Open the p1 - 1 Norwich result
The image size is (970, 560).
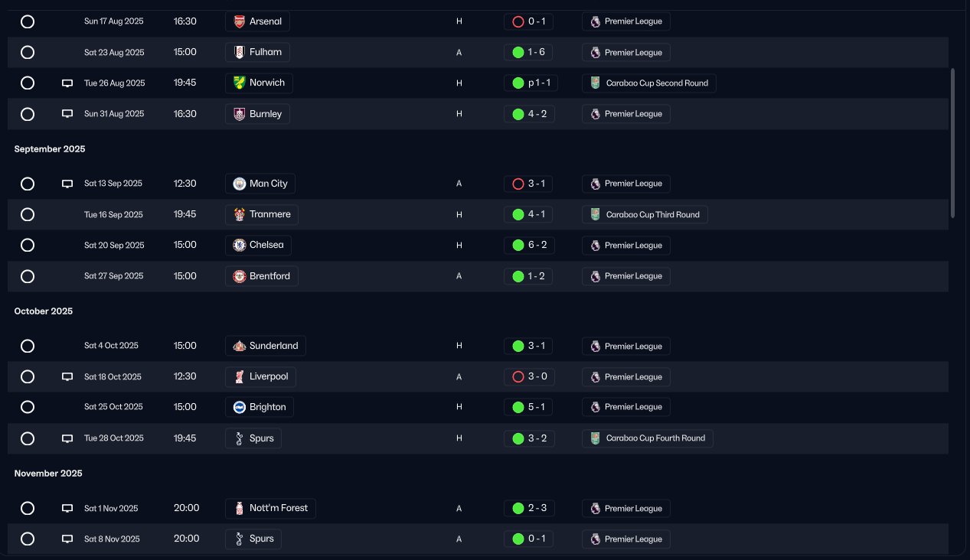(531, 83)
